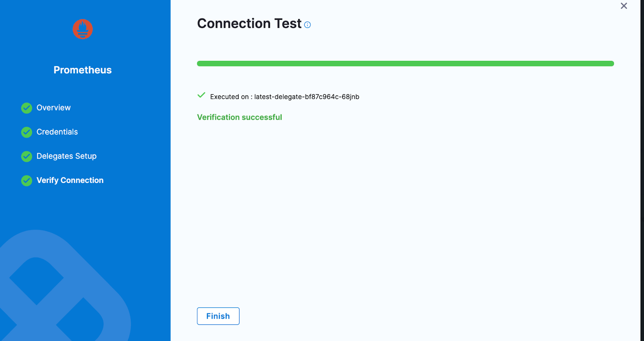Click the green checkmark next to Overview
The height and width of the screenshot is (341, 644).
click(x=27, y=108)
